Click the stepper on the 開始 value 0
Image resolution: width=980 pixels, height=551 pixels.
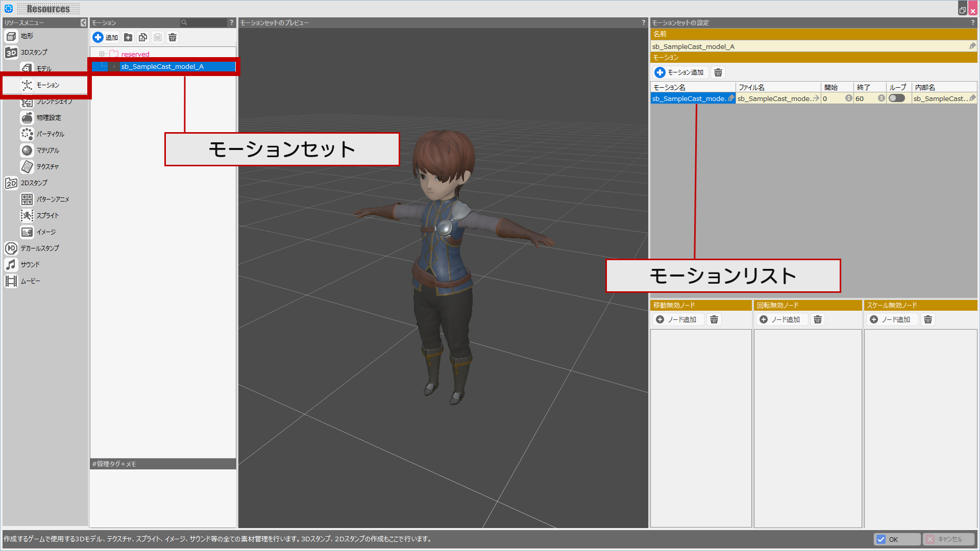point(848,98)
